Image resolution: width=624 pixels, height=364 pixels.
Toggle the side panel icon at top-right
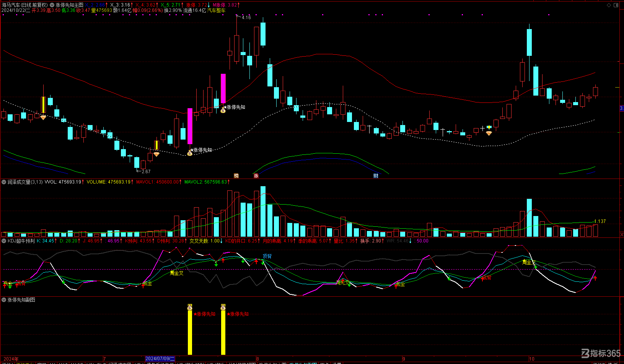coord(616,5)
